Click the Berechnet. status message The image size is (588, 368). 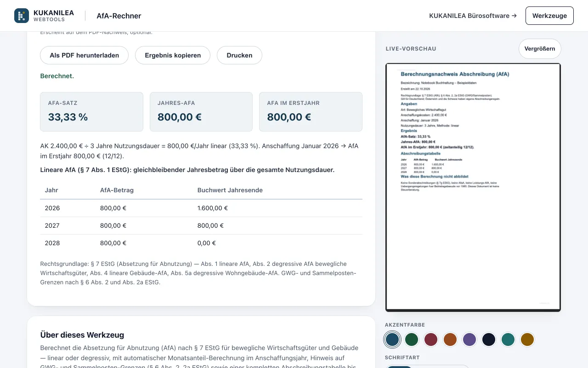(57, 76)
